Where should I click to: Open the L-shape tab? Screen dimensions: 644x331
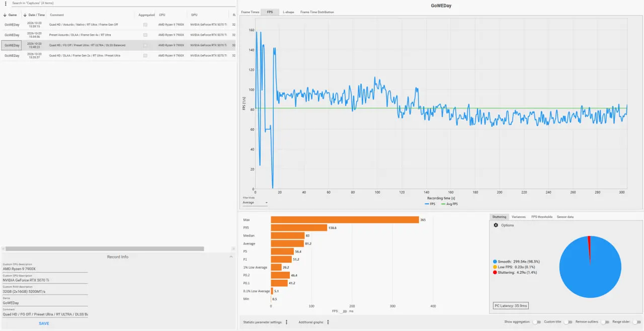click(x=288, y=12)
